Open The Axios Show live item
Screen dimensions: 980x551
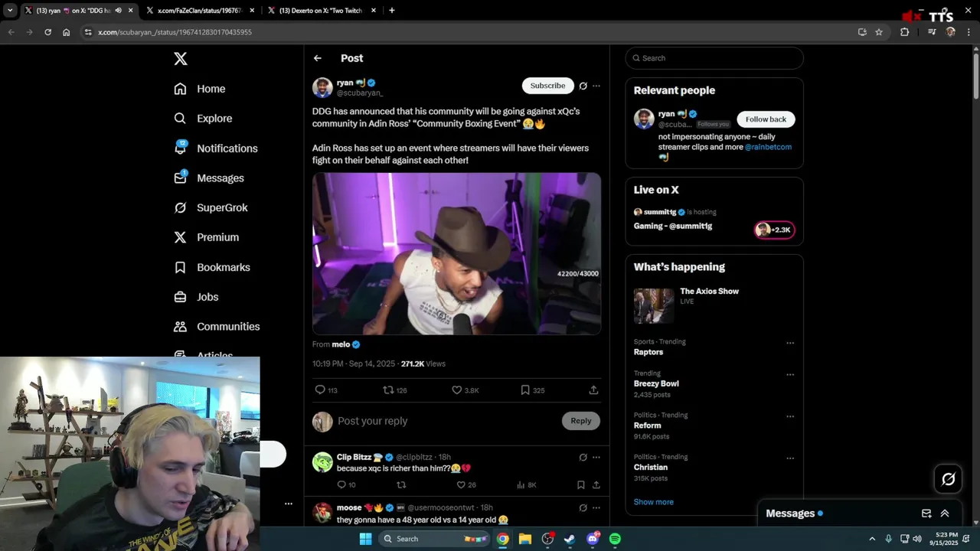coord(714,306)
